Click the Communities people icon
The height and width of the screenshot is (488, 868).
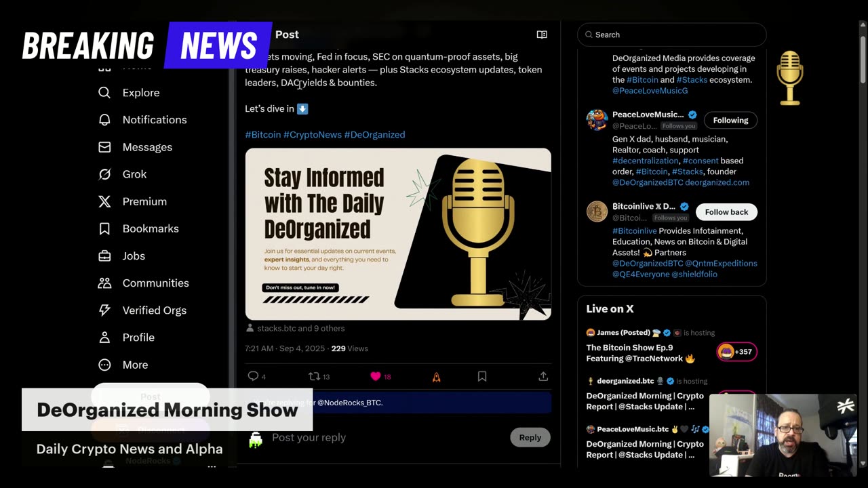click(104, 283)
